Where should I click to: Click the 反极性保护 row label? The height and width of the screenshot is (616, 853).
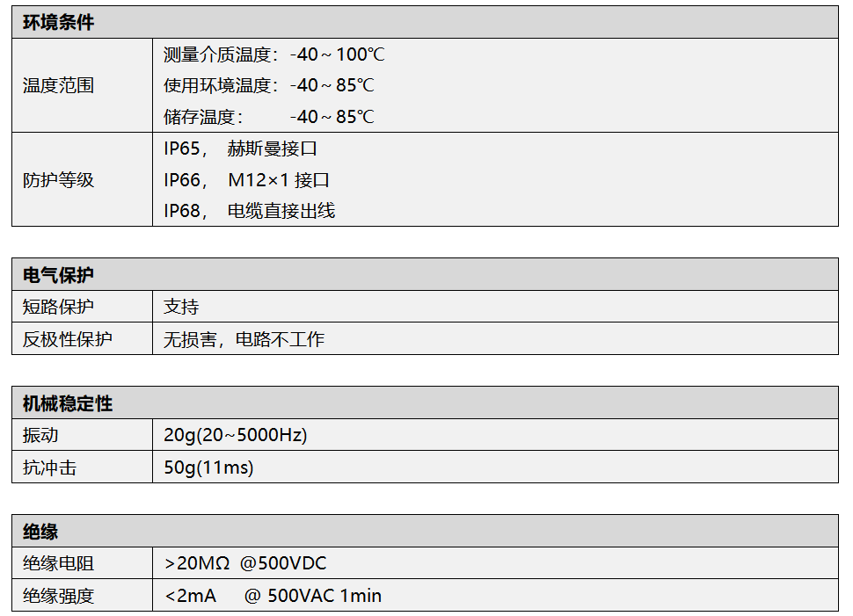(68, 339)
